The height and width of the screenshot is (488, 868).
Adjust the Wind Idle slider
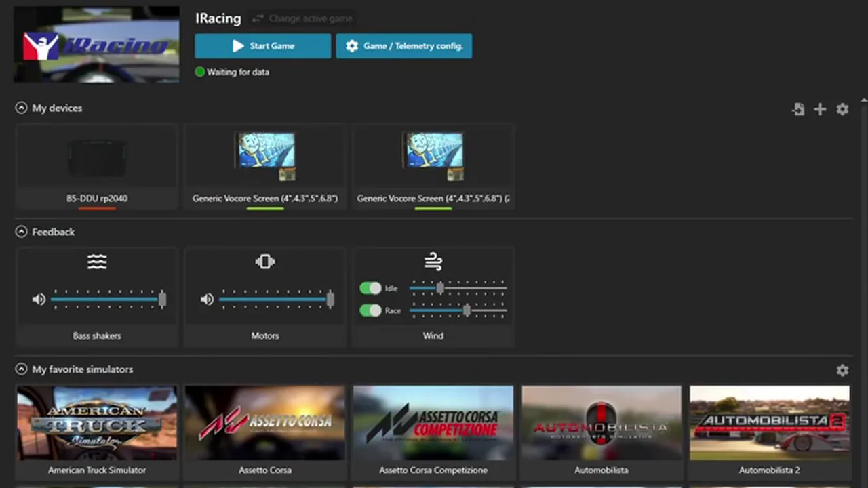point(458,288)
